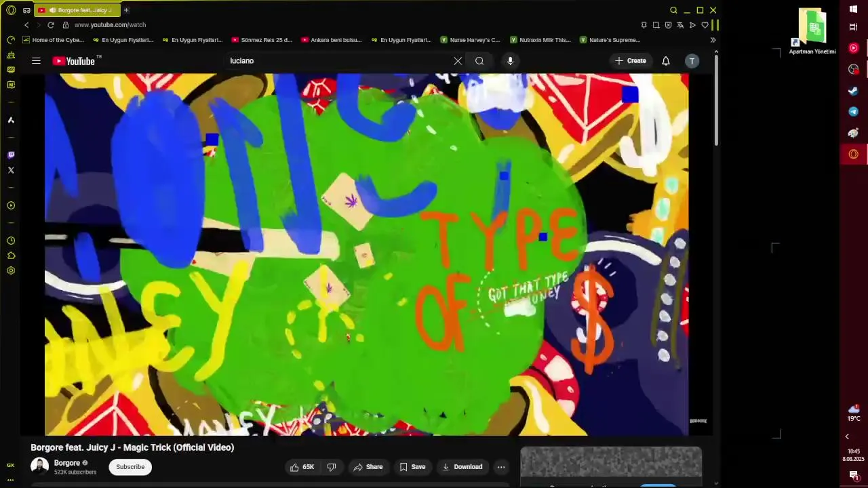
Task: Open the YouTube hamburger guide menu
Action: pyautogui.click(x=36, y=61)
